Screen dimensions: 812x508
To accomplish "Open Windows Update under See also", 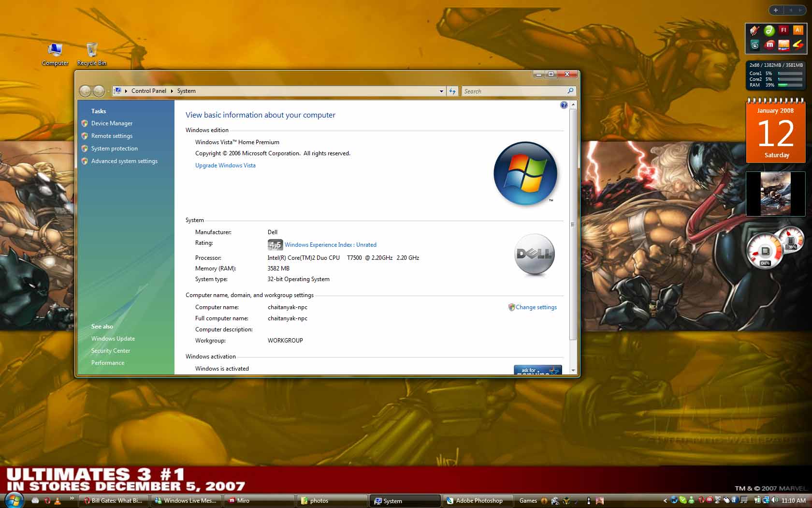I will 113,339.
